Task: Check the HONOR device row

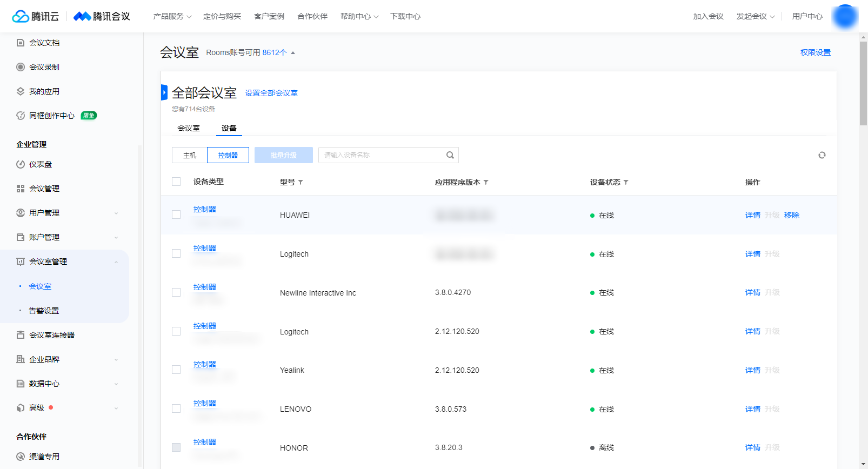Action: [x=176, y=447]
